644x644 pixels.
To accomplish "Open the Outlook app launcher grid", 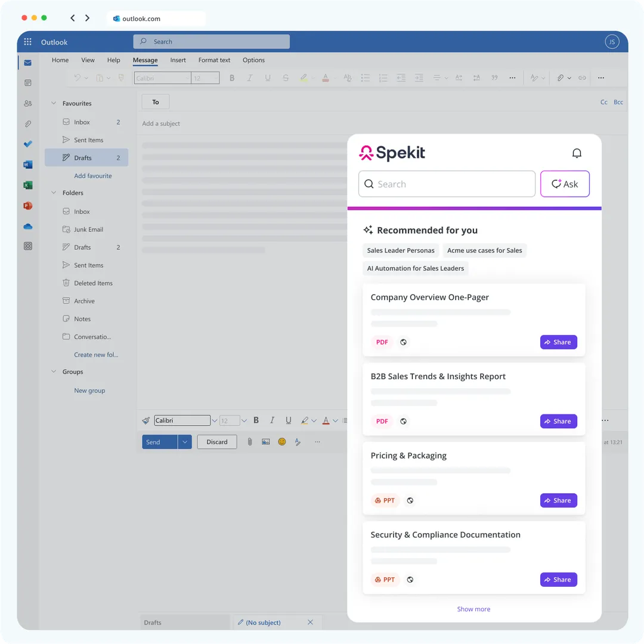I will (27, 42).
